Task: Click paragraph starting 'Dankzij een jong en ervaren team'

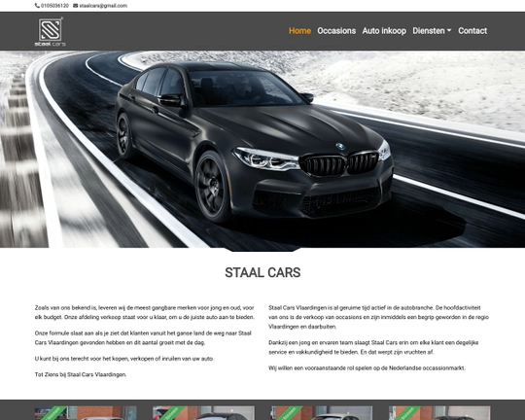Action: pyautogui.click(x=373, y=347)
